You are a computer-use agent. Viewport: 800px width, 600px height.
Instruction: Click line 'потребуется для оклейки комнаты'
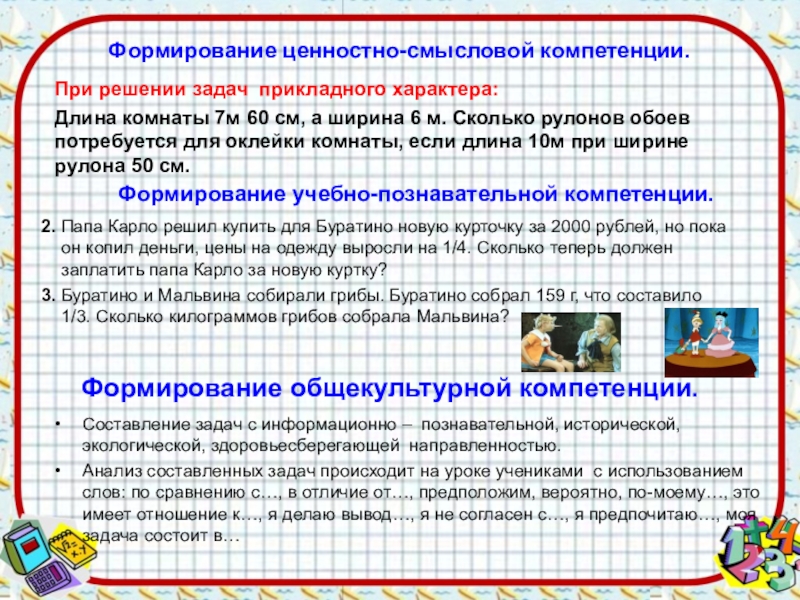(x=371, y=142)
